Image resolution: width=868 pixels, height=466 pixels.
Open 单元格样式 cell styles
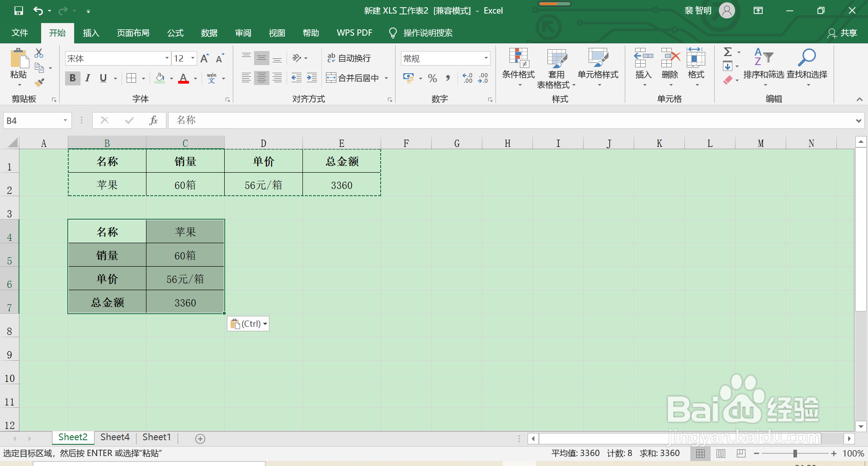tap(598, 68)
